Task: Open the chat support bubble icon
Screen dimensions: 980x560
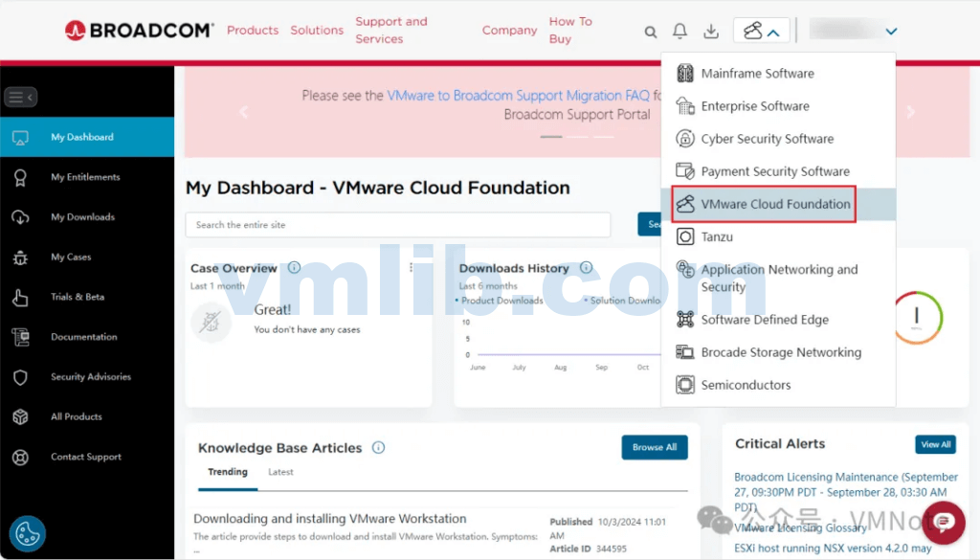Action: pyautogui.click(x=943, y=522)
